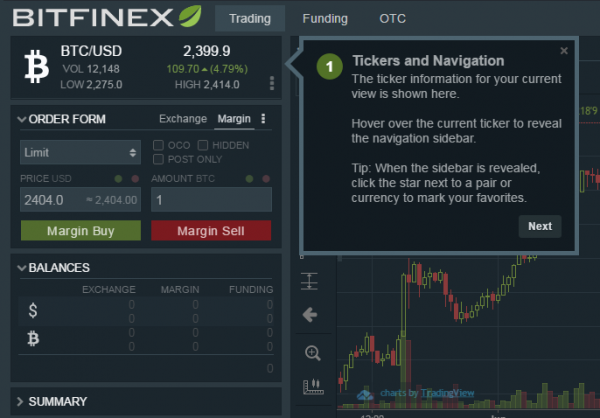Click the VOL 12,148 value

91,69
